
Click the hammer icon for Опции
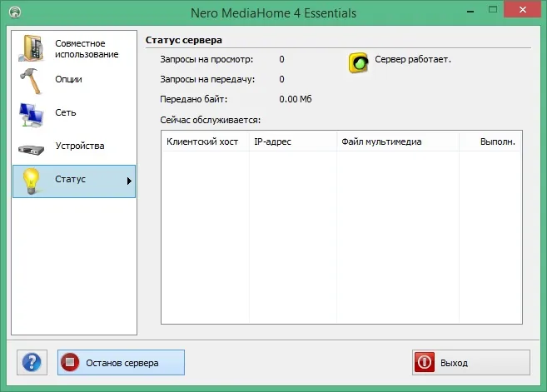click(32, 81)
